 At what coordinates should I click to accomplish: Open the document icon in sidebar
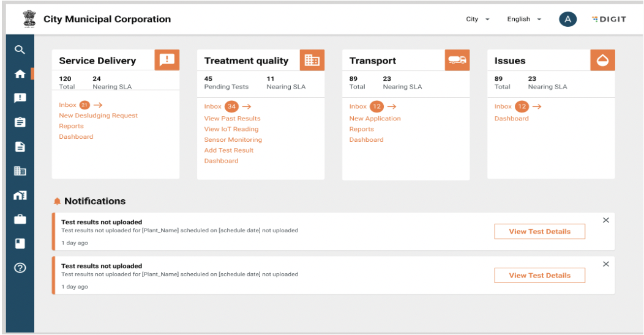point(20,147)
